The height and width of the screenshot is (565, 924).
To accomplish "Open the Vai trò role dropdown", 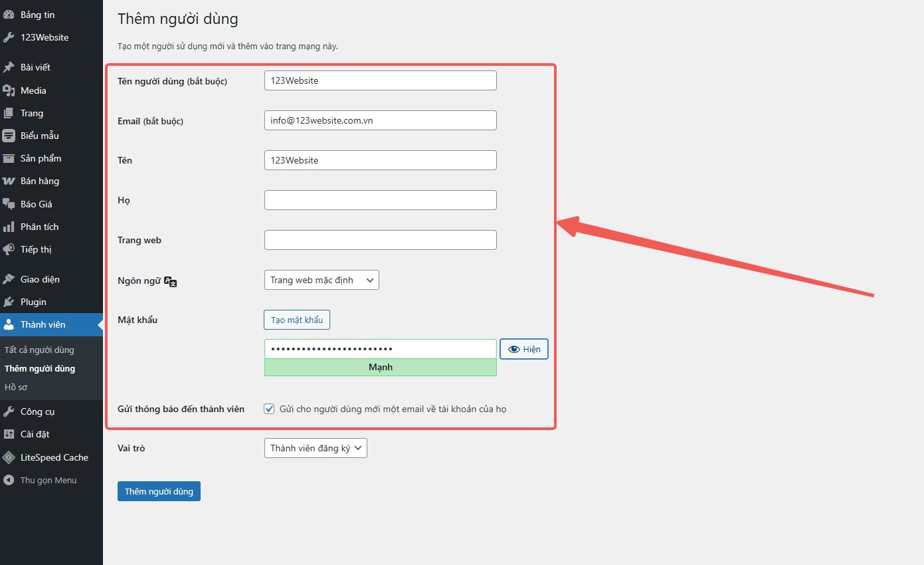I will [x=316, y=448].
